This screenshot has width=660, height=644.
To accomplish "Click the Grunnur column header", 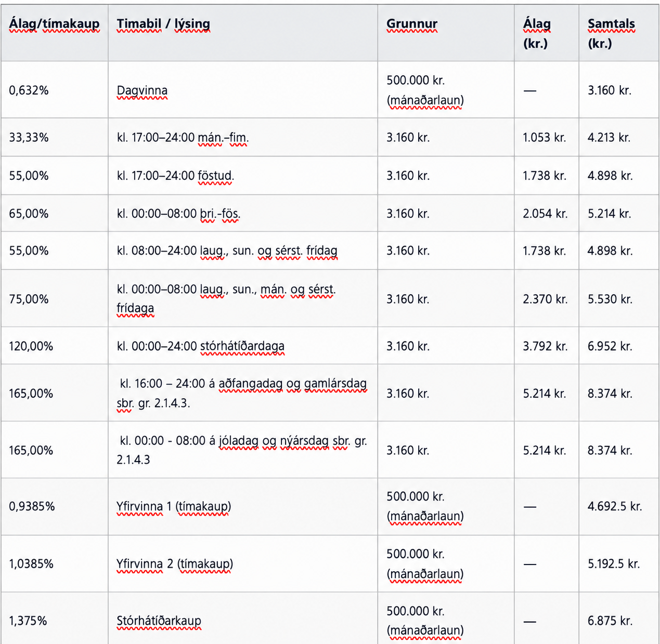I will (x=446, y=33).
